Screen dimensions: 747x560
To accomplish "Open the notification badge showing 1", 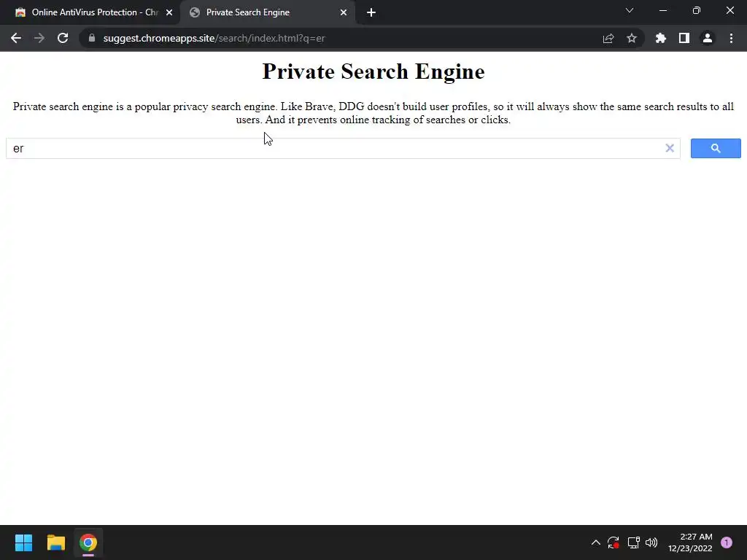I will click(727, 542).
